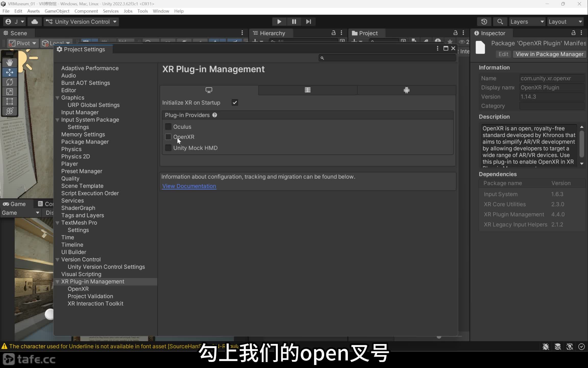This screenshot has height=368, width=588.
Task: Open Project Validation settings
Action: tap(90, 296)
